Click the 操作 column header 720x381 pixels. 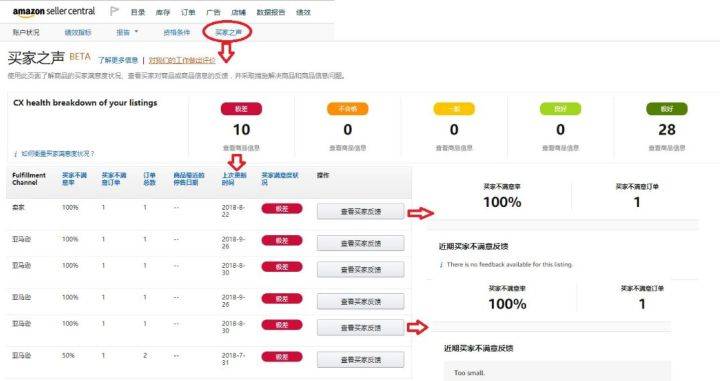tap(323, 175)
